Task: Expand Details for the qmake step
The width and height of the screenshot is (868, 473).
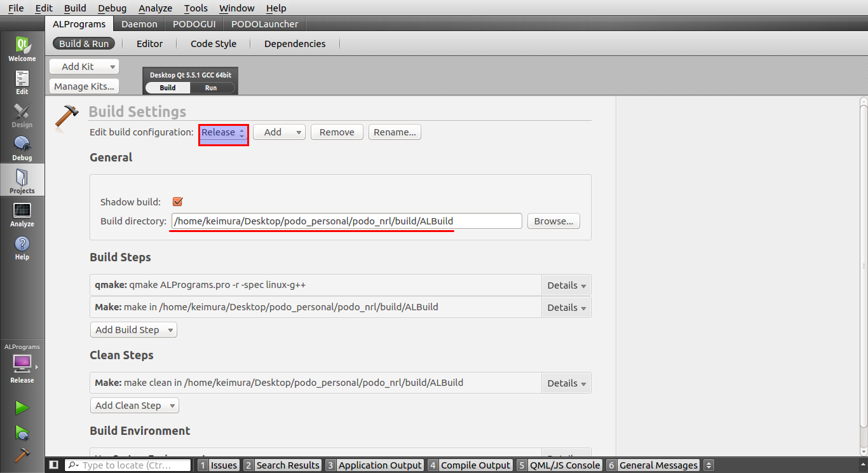Action: click(x=566, y=285)
